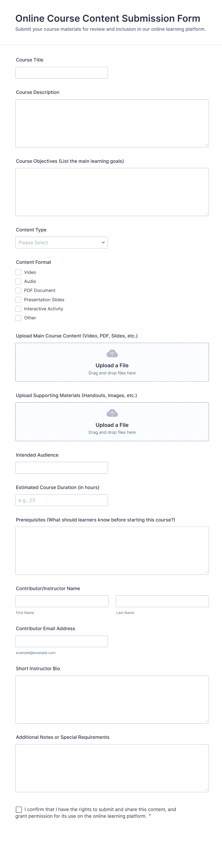Check the Interactive Activity option
This screenshot has height=868, width=222.
coord(19,309)
